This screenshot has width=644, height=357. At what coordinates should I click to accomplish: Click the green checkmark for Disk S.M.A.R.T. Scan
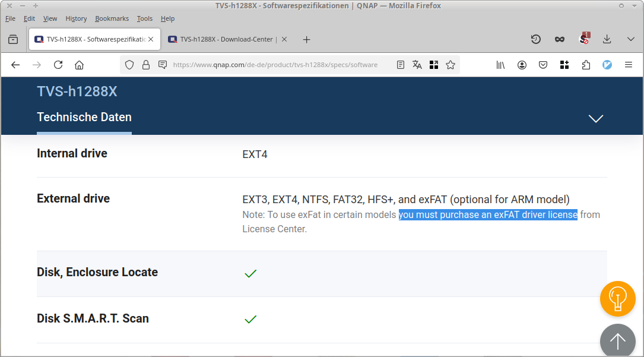click(250, 319)
